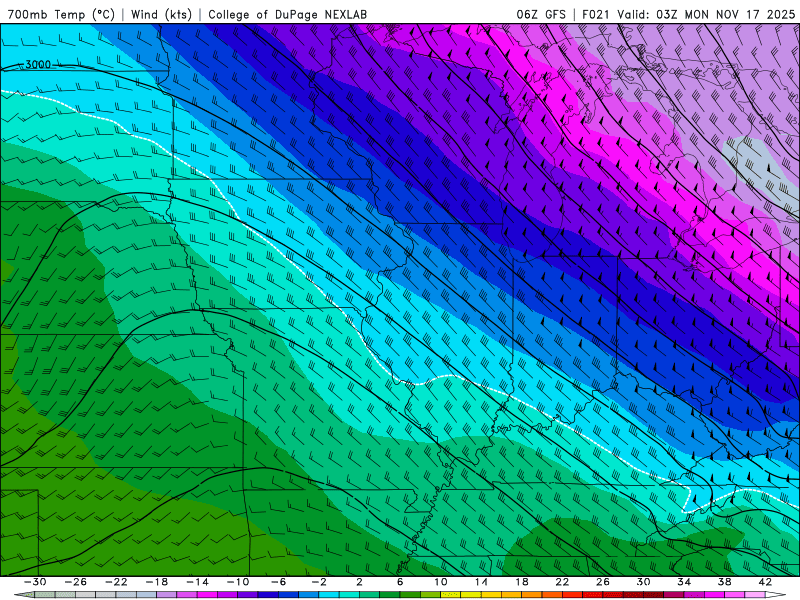This screenshot has width=800, height=600.
Task: Select the "30" color scale label
Action: 643,582
